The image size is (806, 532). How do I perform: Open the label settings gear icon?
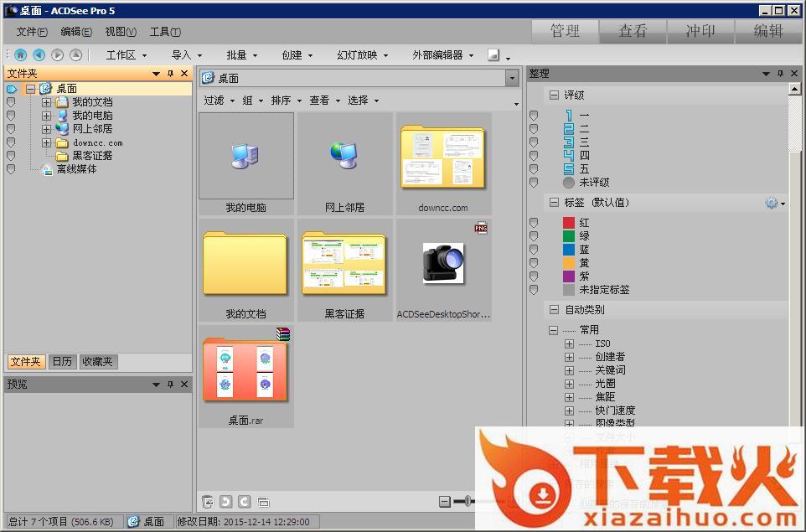(x=771, y=203)
